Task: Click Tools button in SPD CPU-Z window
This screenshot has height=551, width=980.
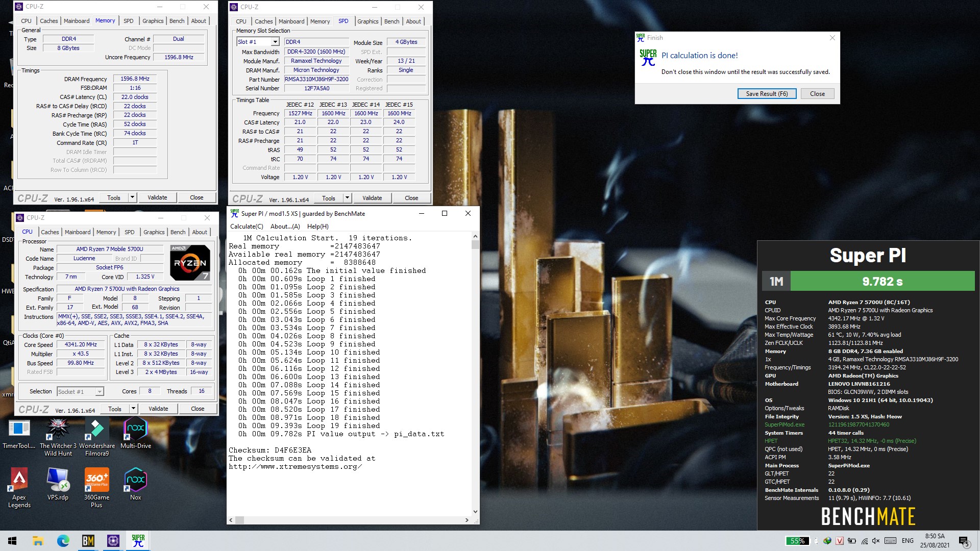Action: [x=329, y=198]
